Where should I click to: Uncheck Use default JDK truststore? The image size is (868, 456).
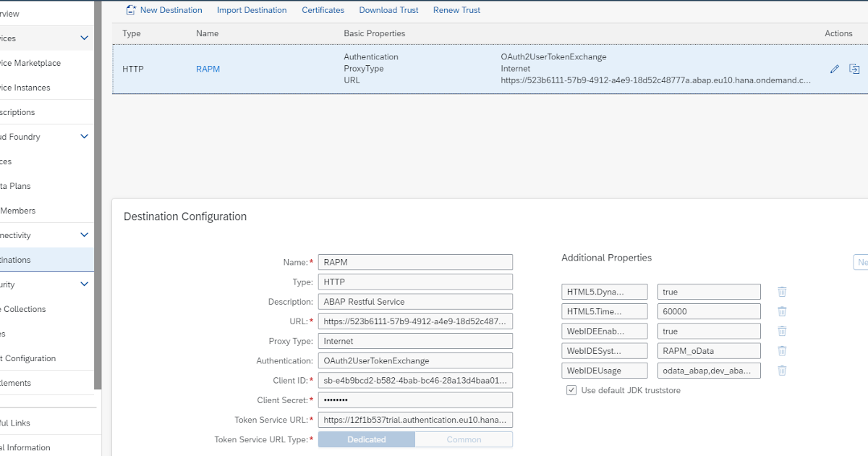point(571,390)
